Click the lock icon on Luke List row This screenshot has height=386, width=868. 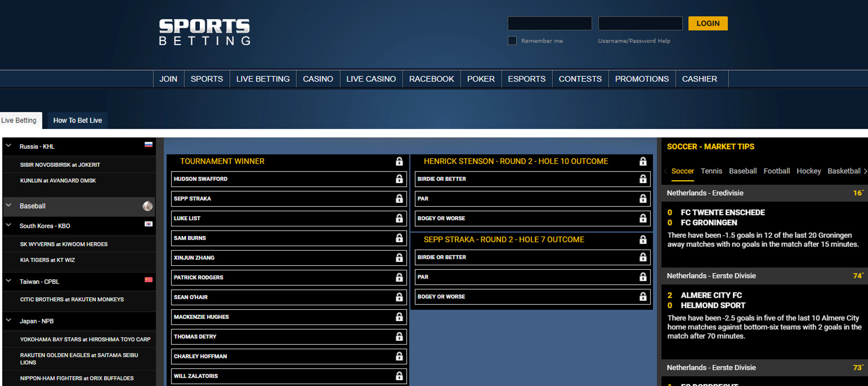point(399,218)
